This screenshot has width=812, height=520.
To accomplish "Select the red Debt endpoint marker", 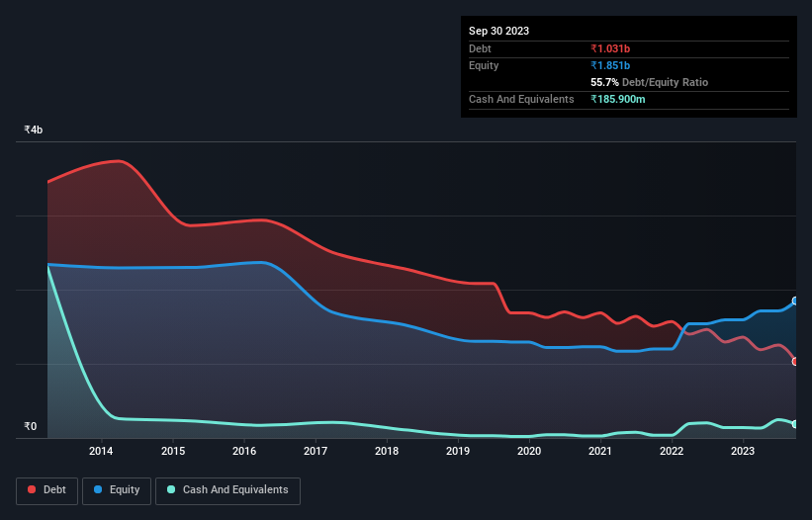I will pyautogui.click(x=795, y=362).
